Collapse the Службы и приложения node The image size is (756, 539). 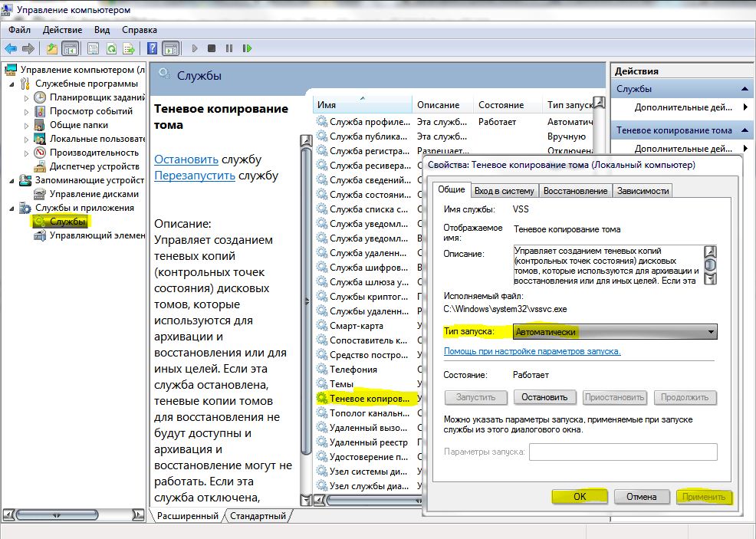pos(12,208)
